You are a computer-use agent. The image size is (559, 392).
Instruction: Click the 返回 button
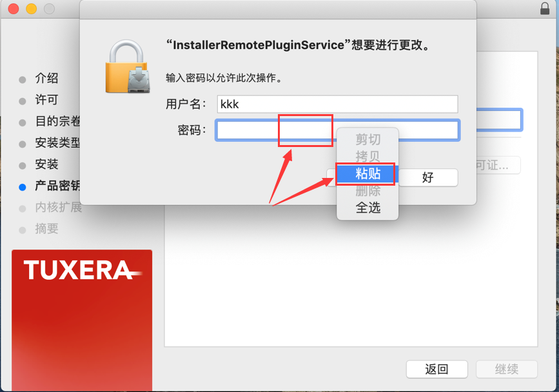[436, 369]
